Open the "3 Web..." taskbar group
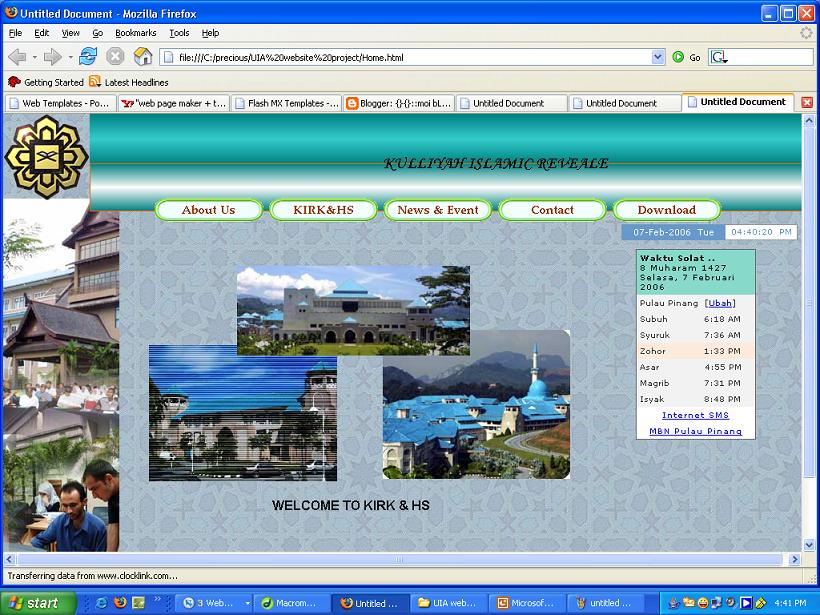Viewport: 820px width, 615px height. click(214, 603)
